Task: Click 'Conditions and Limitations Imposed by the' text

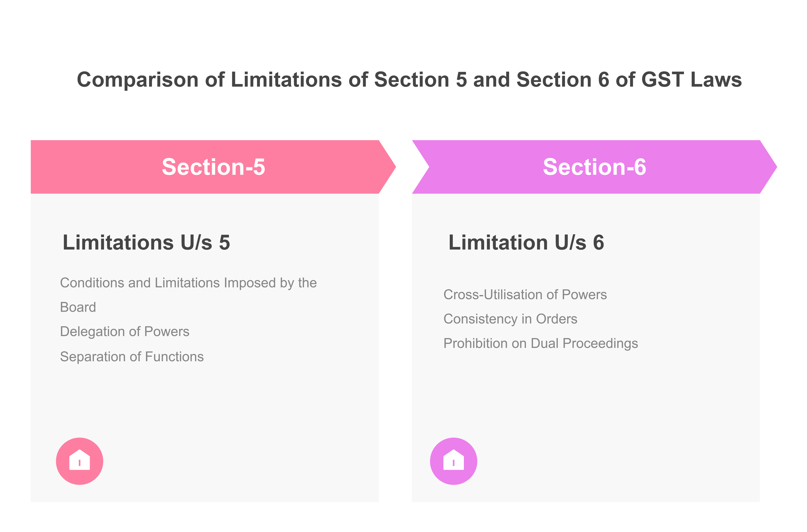Action: (x=188, y=283)
